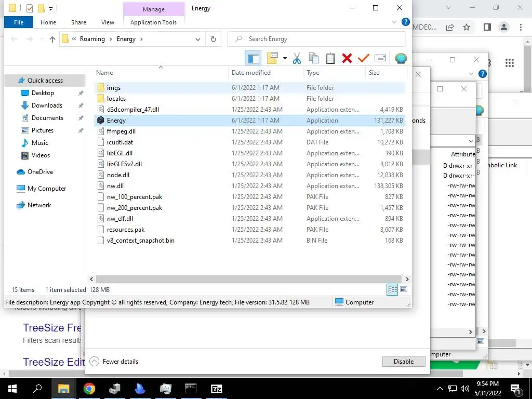The height and width of the screenshot is (399, 532).
Task: Click the orange checkmark Properties icon
Action: click(363, 58)
